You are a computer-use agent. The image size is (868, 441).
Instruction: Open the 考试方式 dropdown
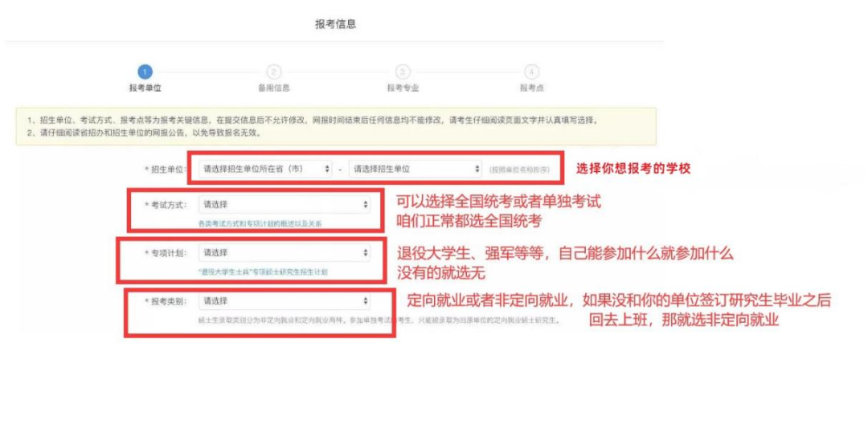(285, 205)
